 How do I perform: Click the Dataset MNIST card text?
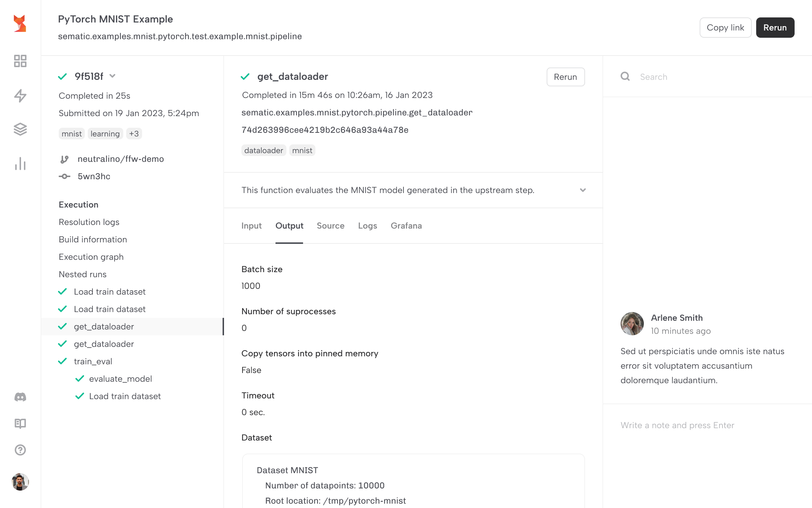coord(287,470)
